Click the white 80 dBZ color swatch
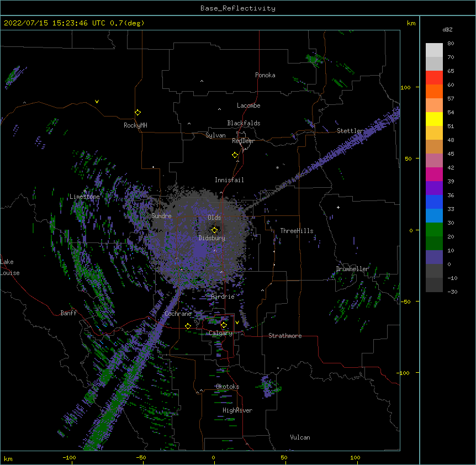 434,50
